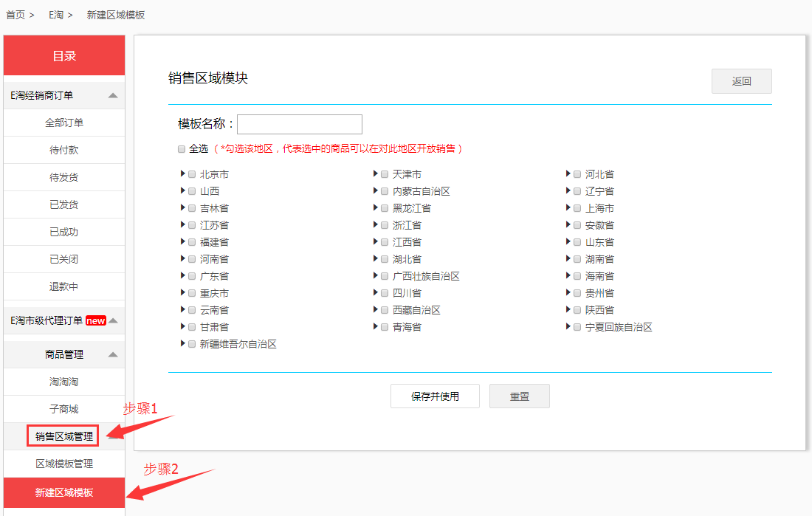Check the 湖北省 checkbox
The height and width of the screenshot is (516, 812).
point(385,259)
